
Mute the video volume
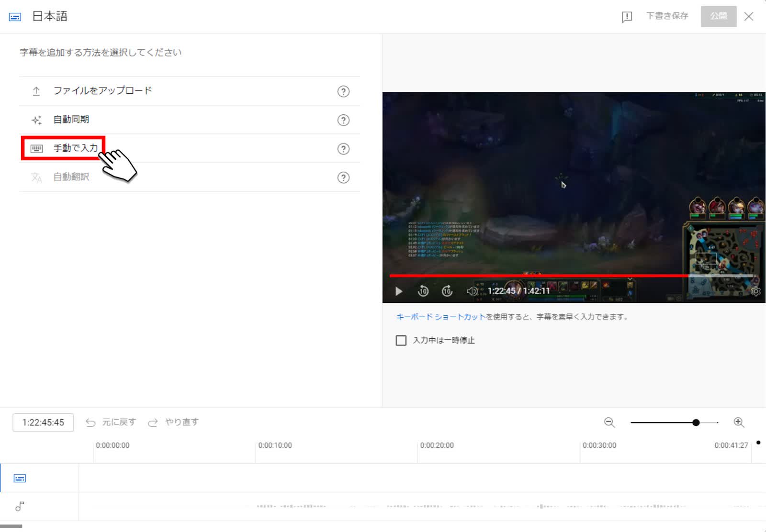point(472,291)
